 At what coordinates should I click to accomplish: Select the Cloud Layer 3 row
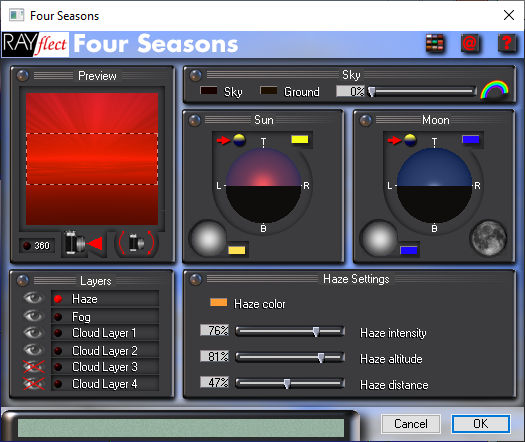pyautogui.click(x=105, y=367)
